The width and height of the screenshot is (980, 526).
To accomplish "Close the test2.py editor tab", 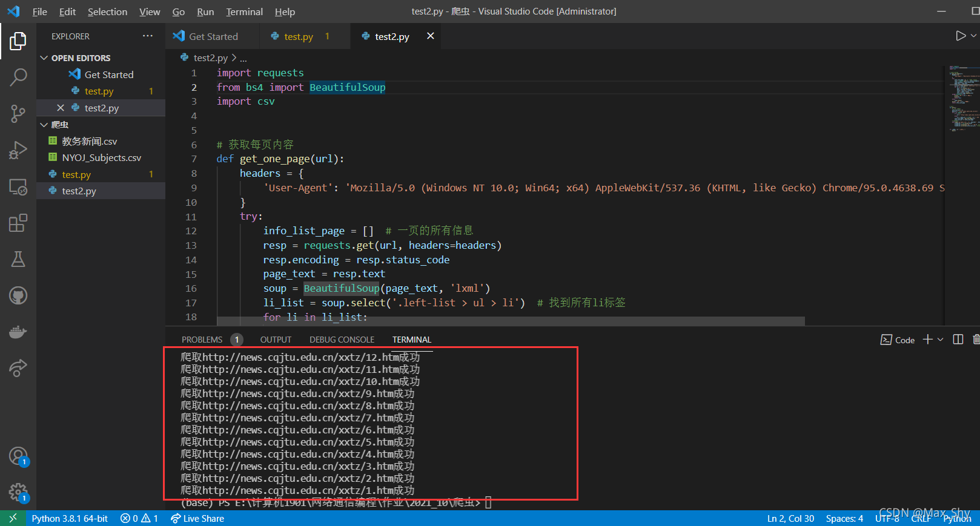I will point(431,36).
